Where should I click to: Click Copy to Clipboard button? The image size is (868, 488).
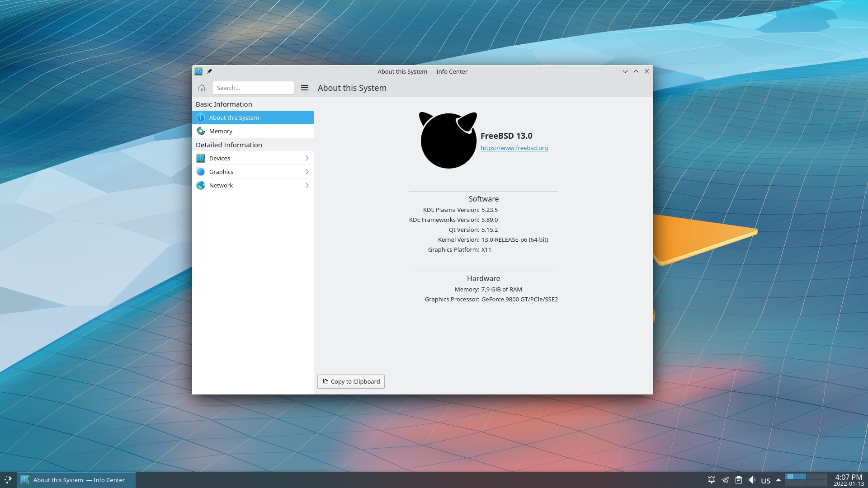pos(351,381)
